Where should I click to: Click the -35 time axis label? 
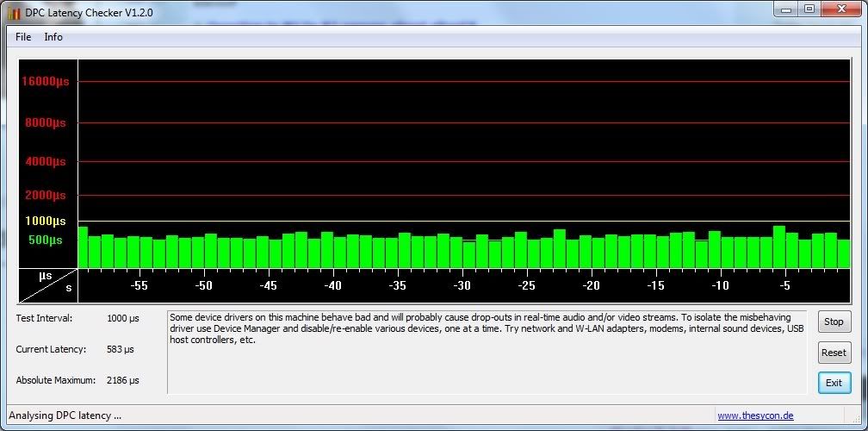pos(398,286)
